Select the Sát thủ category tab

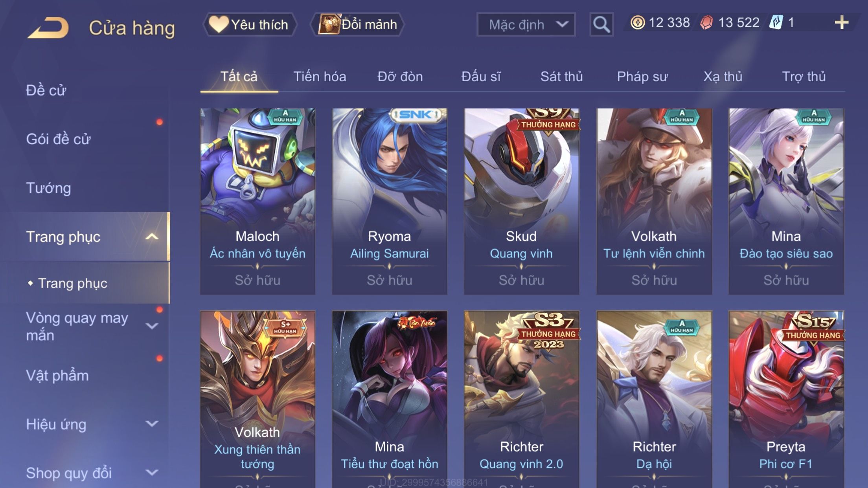tap(561, 77)
